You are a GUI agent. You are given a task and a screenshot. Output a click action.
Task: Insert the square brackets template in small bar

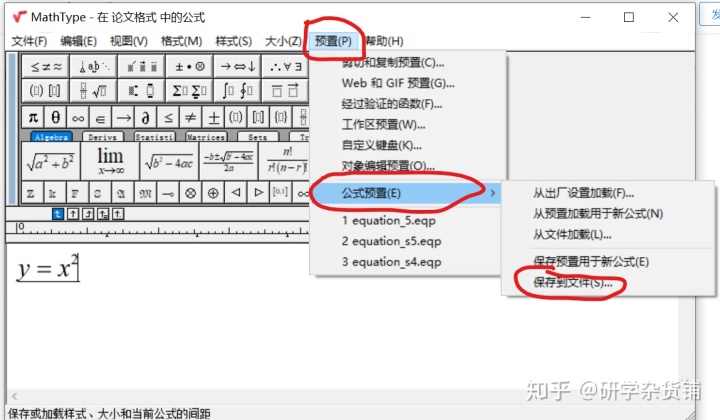click(x=258, y=118)
